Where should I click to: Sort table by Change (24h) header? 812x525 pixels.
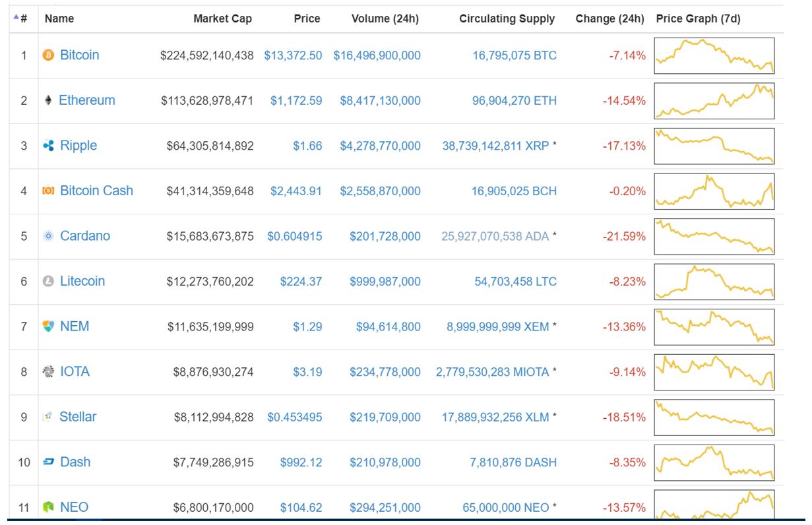coord(609,19)
